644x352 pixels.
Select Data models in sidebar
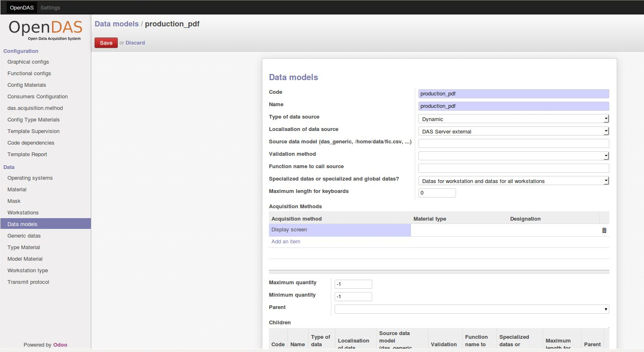coord(45,224)
